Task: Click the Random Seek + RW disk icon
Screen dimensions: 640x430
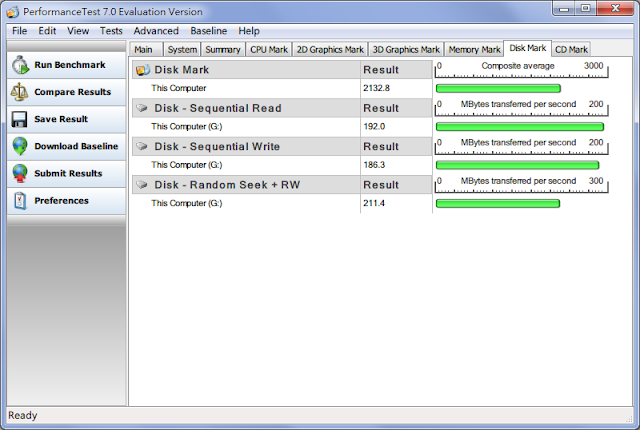Action: (x=142, y=185)
